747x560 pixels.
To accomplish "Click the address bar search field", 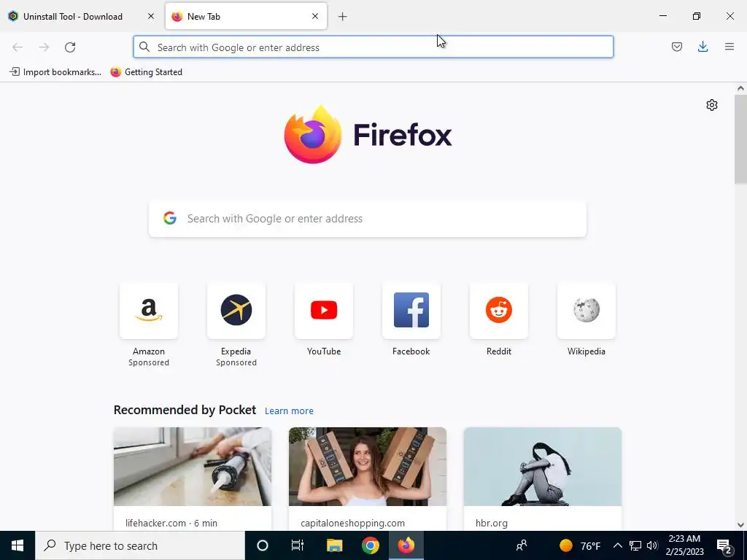I will (373, 47).
